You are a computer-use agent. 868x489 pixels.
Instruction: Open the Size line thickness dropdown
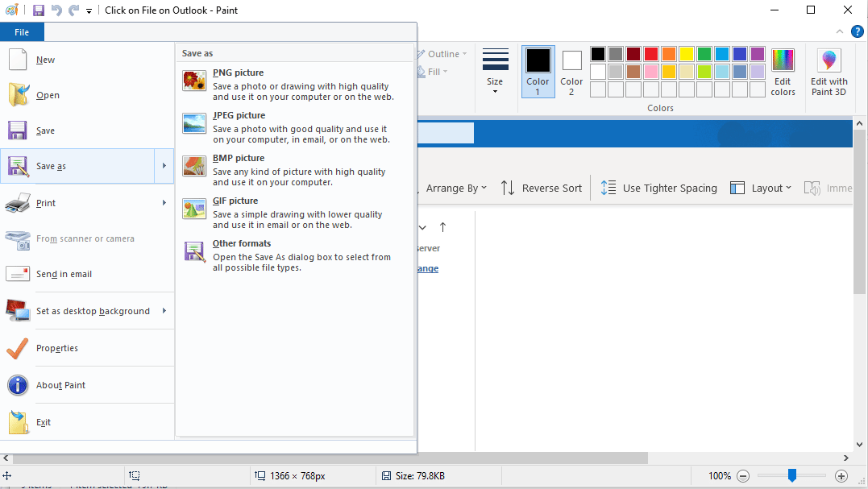point(495,72)
